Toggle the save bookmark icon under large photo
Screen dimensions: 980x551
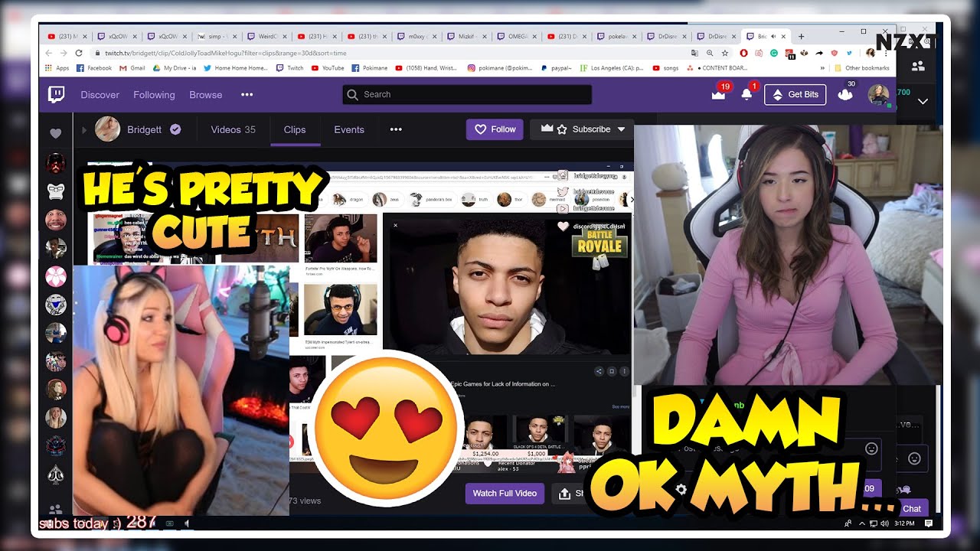point(612,371)
